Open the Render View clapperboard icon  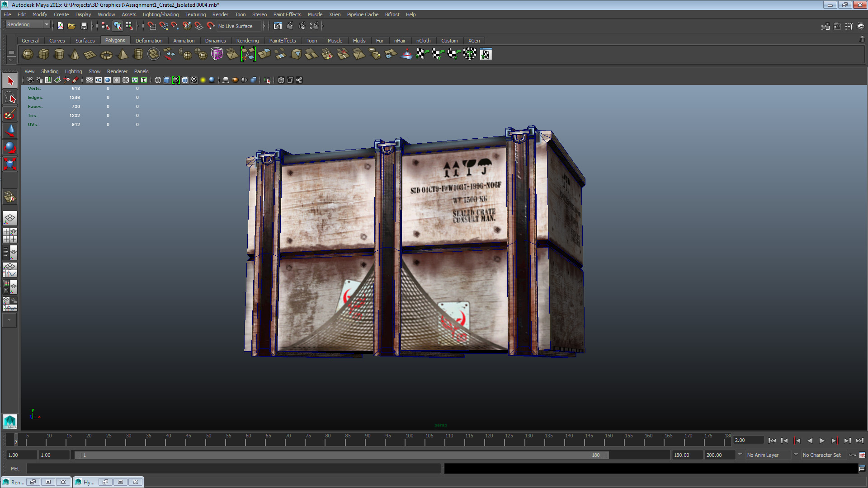pos(277,26)
